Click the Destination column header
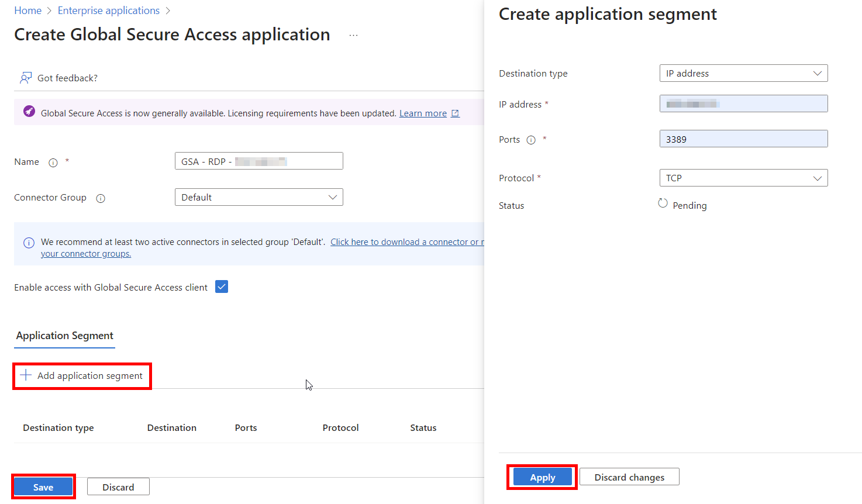This screenshot has height=504, width=862. (x=172, y=428)
